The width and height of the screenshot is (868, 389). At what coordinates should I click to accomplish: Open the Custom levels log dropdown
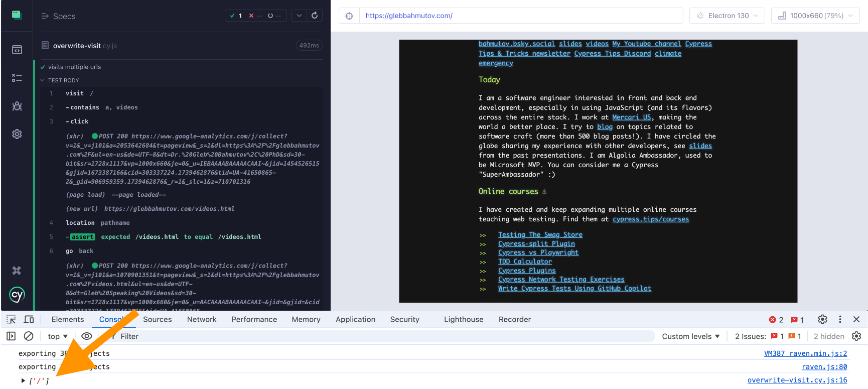click(691, 336)
